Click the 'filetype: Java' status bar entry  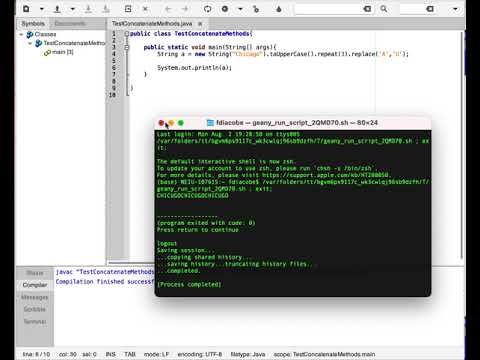coord(248,354)
